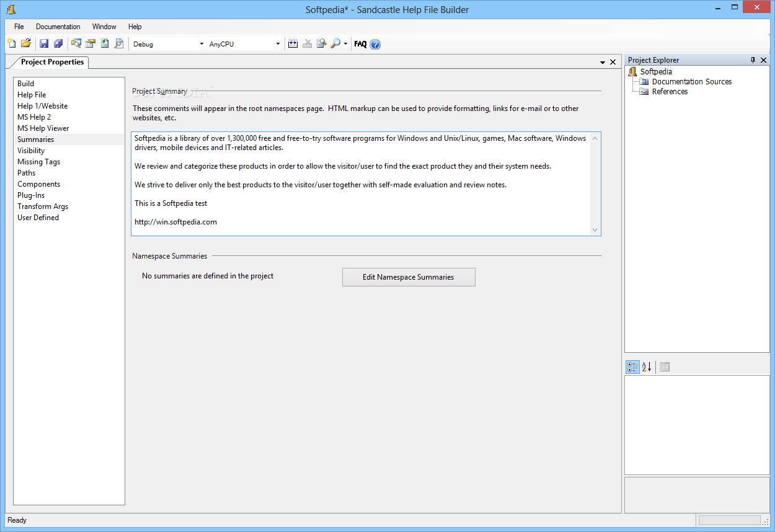Select the Plug-Ins category
Screen dimensions: 775x532
[69, 195]
